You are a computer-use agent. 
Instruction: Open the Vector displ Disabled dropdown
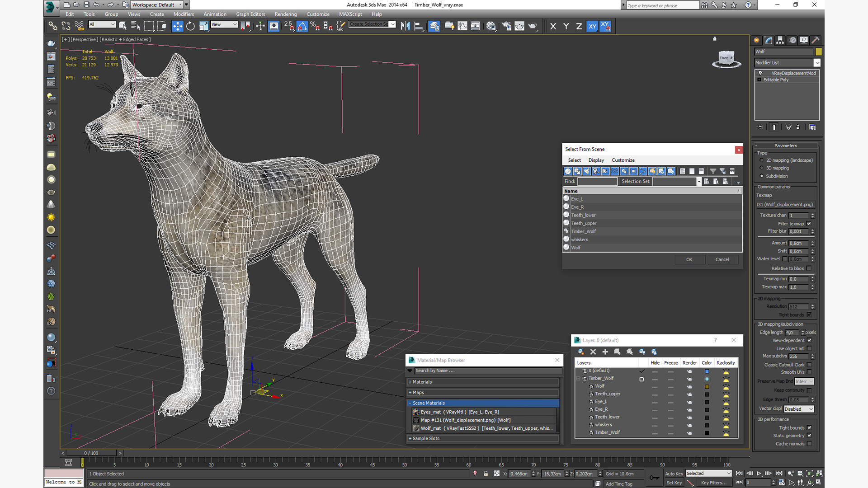799,409
